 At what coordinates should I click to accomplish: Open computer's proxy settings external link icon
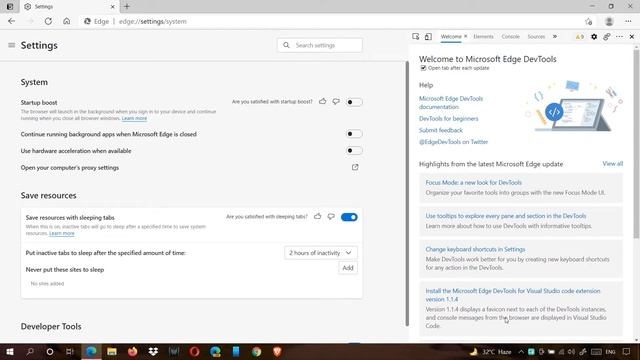point(355,167)
